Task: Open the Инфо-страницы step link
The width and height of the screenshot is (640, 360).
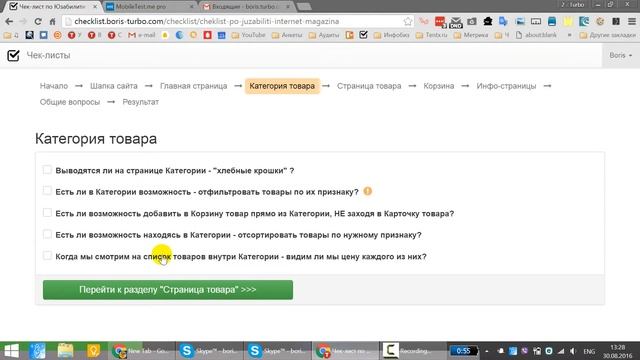Action: click(x=506, y=86)
